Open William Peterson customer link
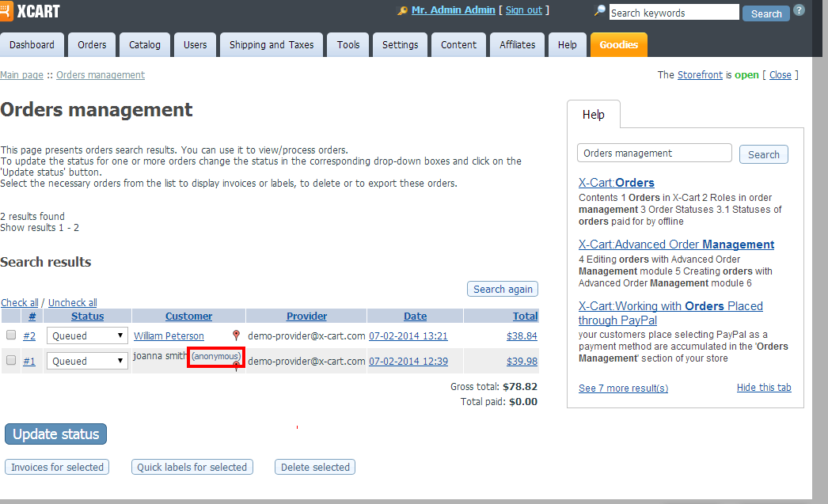This screenshot has height=504, width=828. click(169, 335)
